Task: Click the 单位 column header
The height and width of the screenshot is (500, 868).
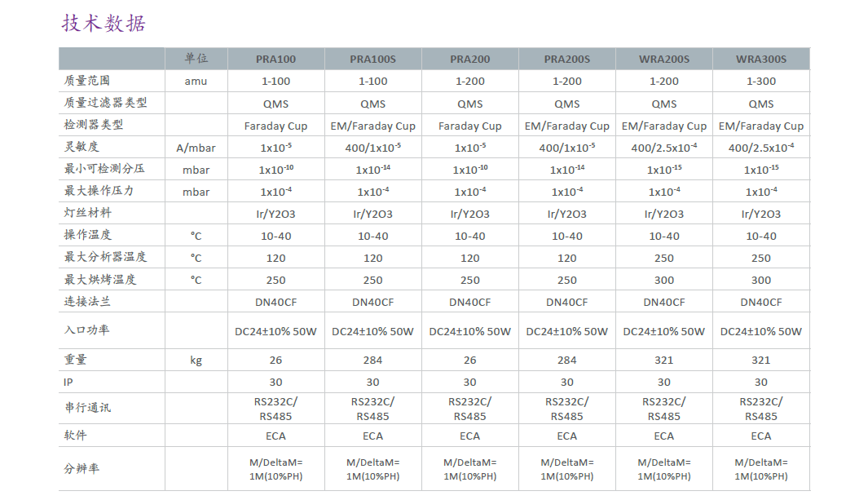Action: click(x=196, y=58)
